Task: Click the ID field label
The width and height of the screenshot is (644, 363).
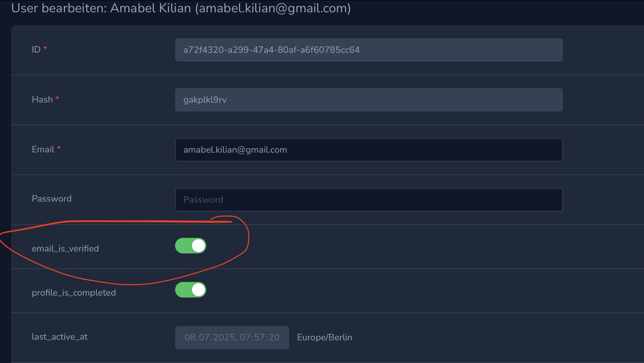Action: tap(36, 50)
